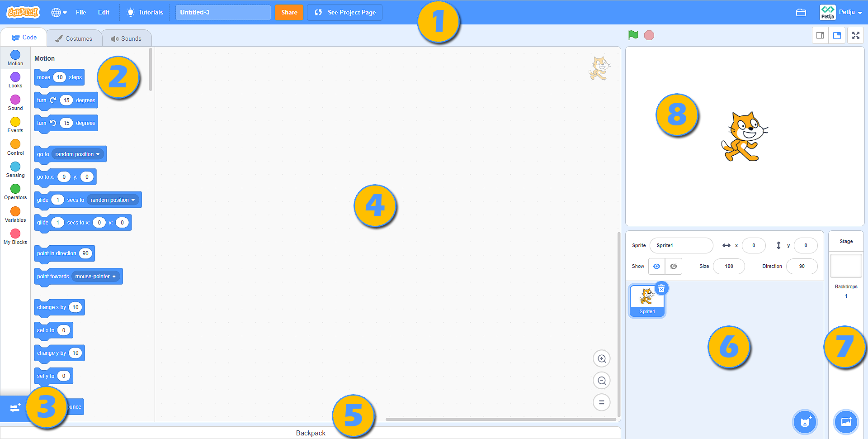Expand the 'point towards mouse-pointer' dropdown
This screenshot has height=439, width=868.
(114, 277)
